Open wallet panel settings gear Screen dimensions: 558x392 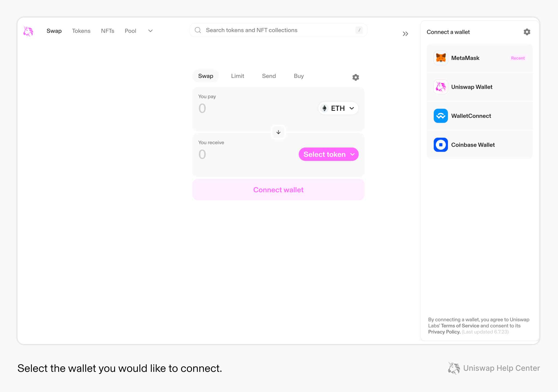527,32
